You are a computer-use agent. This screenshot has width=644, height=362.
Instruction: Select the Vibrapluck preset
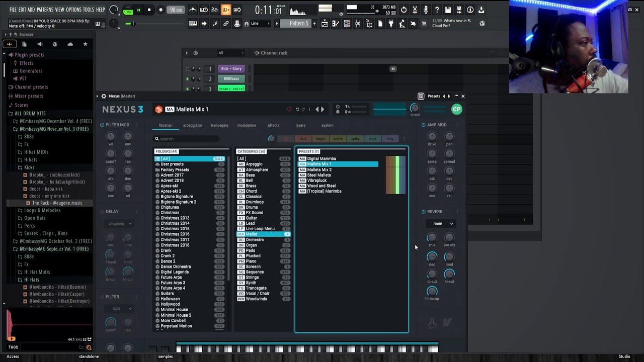(x=317, y=180)
